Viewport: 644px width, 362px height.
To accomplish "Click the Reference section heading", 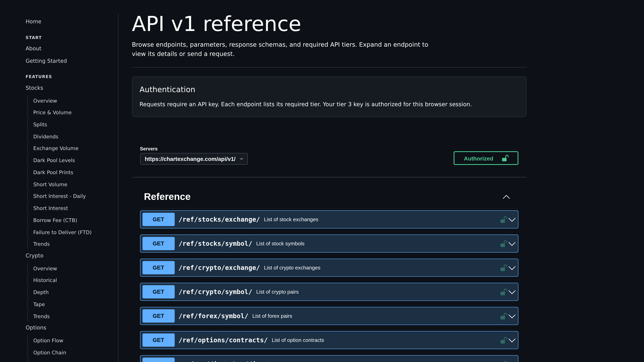I will tap(167, 197).
